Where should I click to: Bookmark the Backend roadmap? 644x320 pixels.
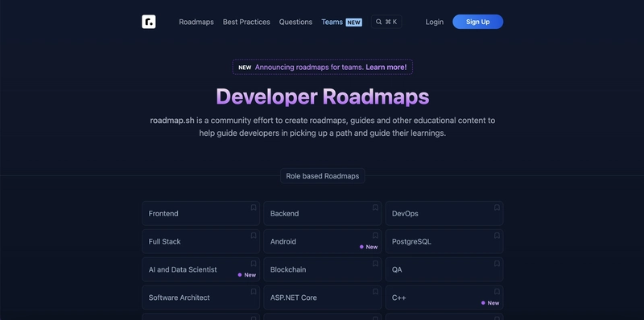[x=375, y=207]
